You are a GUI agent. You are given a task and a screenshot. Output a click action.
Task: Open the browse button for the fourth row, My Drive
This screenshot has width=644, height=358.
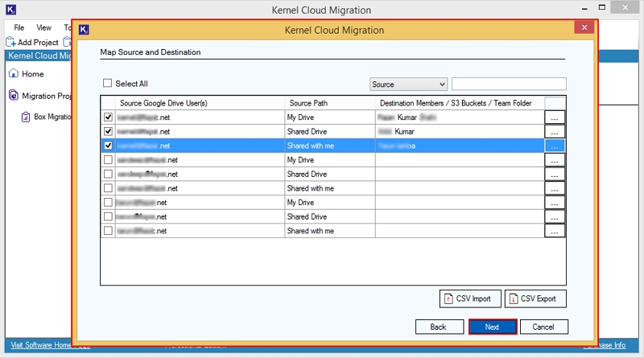[x=555, y=160]
